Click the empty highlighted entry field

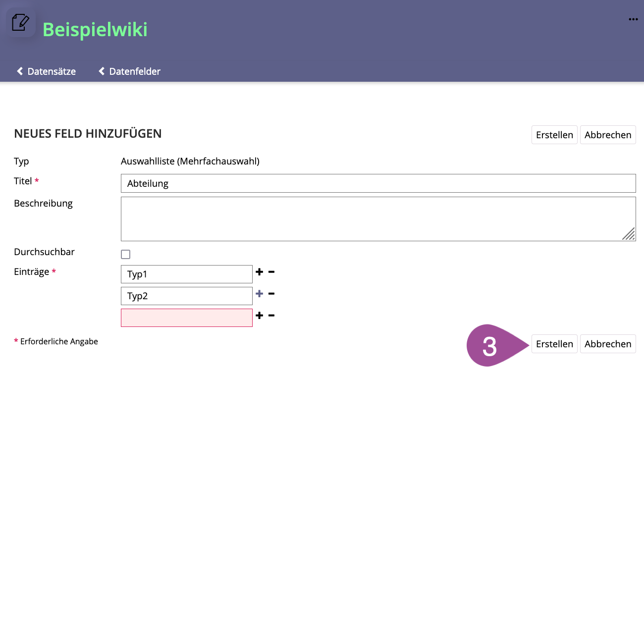point(186,318)
